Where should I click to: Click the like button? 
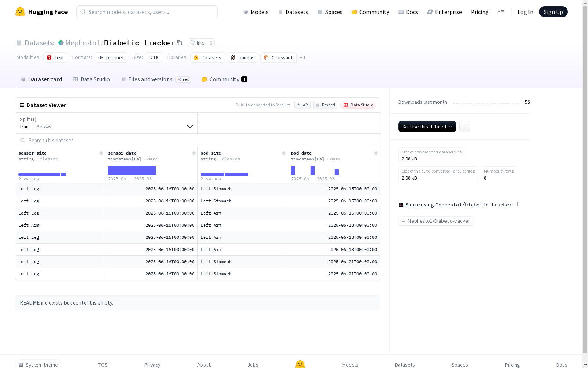tap(197, 43)
